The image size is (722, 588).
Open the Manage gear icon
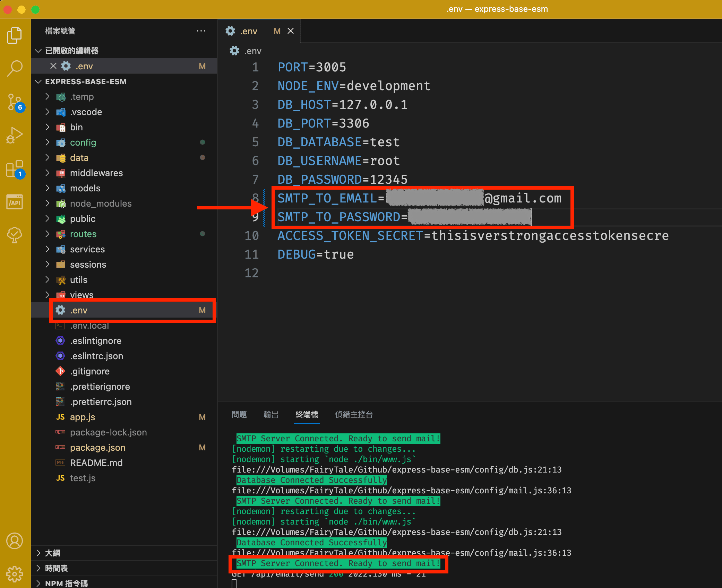pyautogui.click(x=15, y=574)
